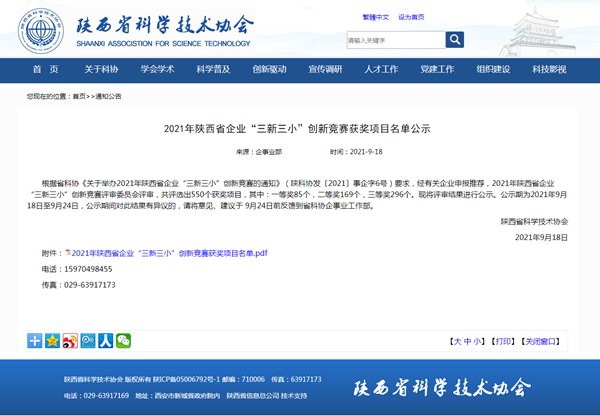
Task: Open the blue plus more-share icon
Action: coord(35,341)
